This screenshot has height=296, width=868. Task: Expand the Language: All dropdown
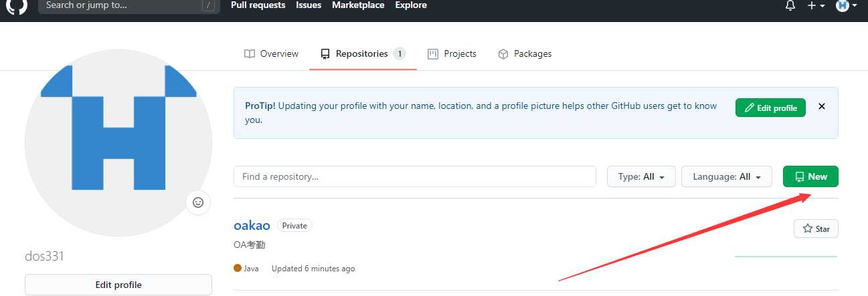click(x=727, y=176)
